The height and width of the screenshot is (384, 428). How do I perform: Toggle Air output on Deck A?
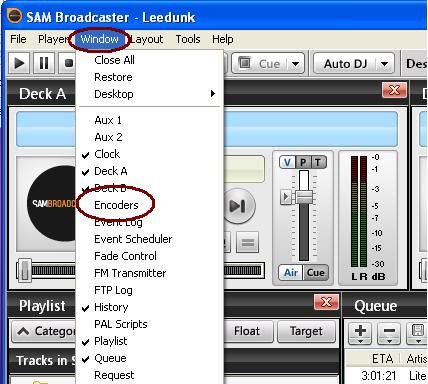[x=291, y=273]
